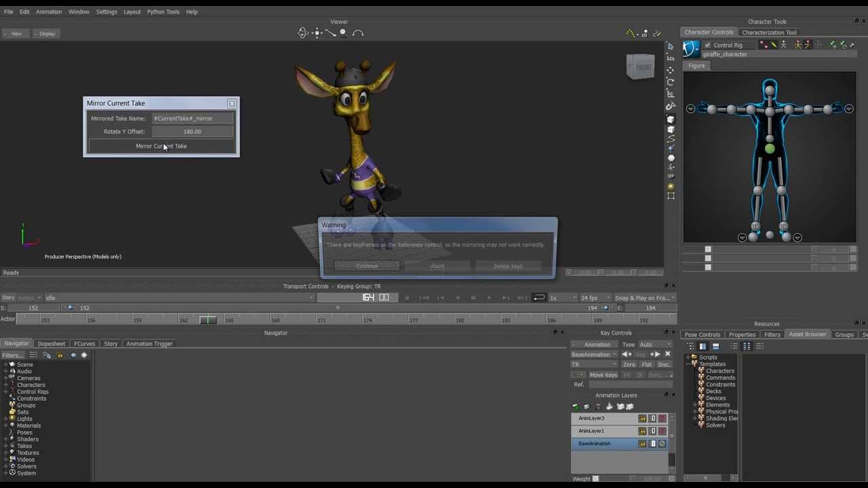The width and height of the screenshot is (868, 488).
Task: Click the Flat button in Key Controls
Action: (x=647, y=365)
